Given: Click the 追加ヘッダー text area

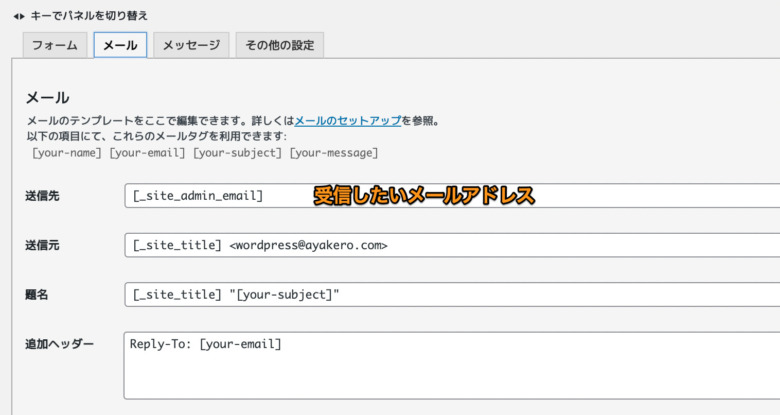Looking at the screenshot, I should click(452, 365).
